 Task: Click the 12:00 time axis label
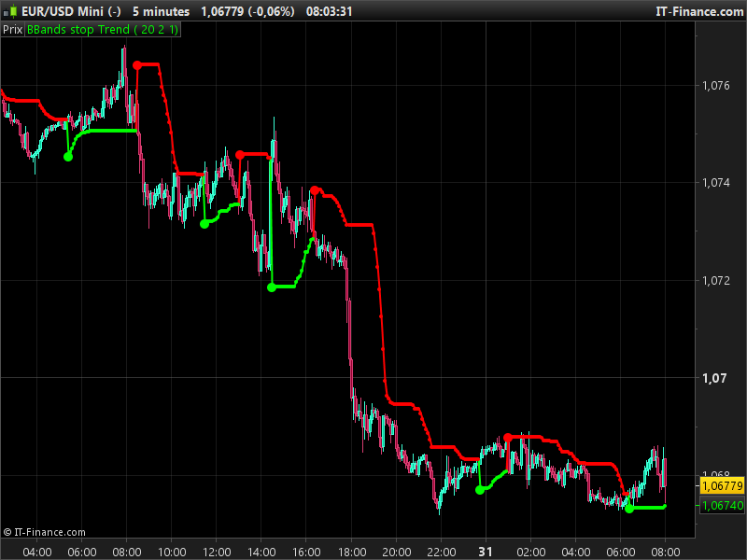[217, 552]
